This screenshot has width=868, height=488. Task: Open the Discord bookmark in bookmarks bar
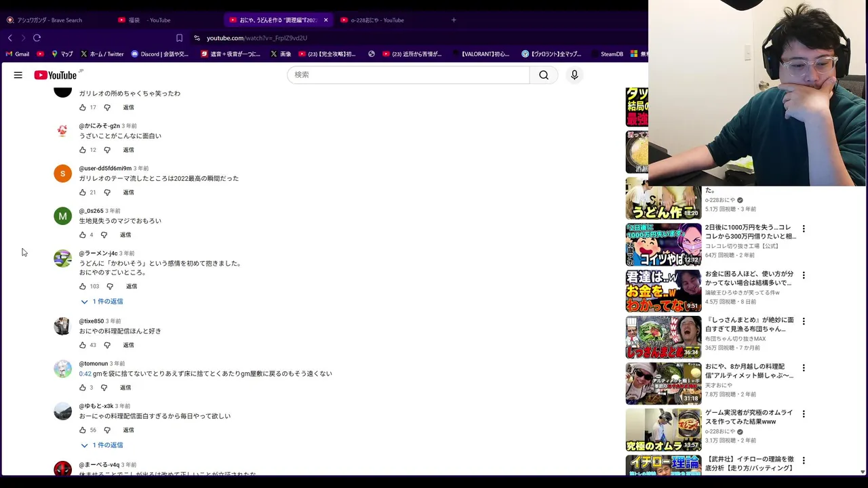tap(160, 54)
